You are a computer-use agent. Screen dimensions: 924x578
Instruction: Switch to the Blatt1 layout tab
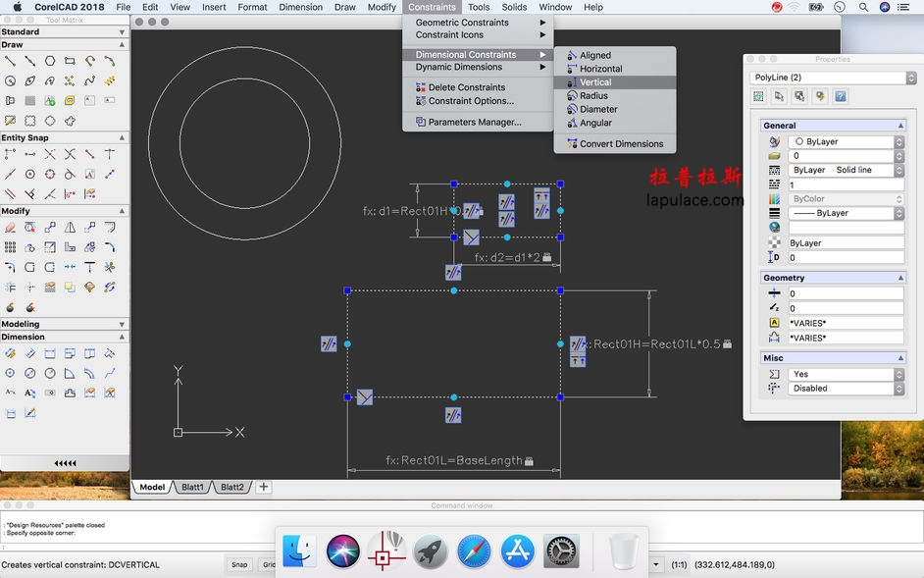point(192,487)
